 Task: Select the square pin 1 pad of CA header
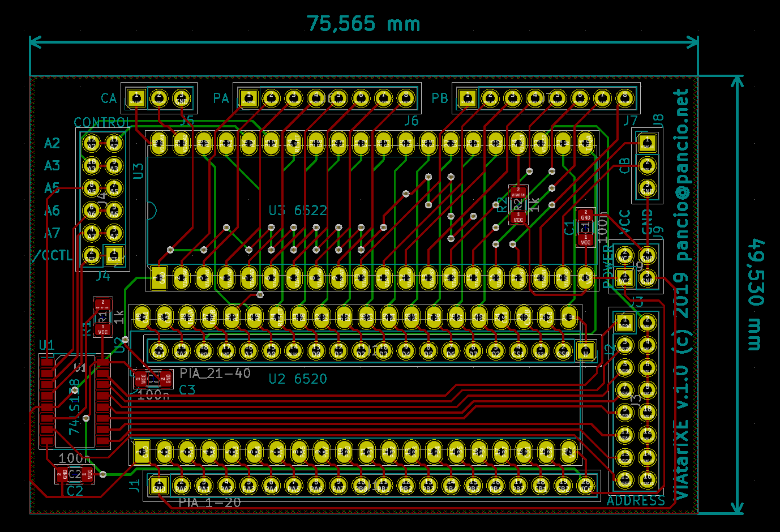click(x=136, y=98)
